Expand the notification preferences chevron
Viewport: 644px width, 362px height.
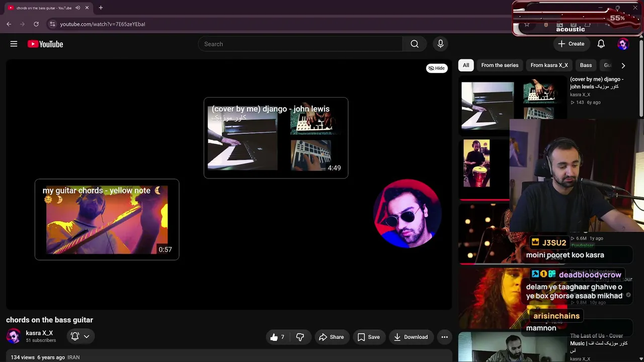tap(87, 336)
